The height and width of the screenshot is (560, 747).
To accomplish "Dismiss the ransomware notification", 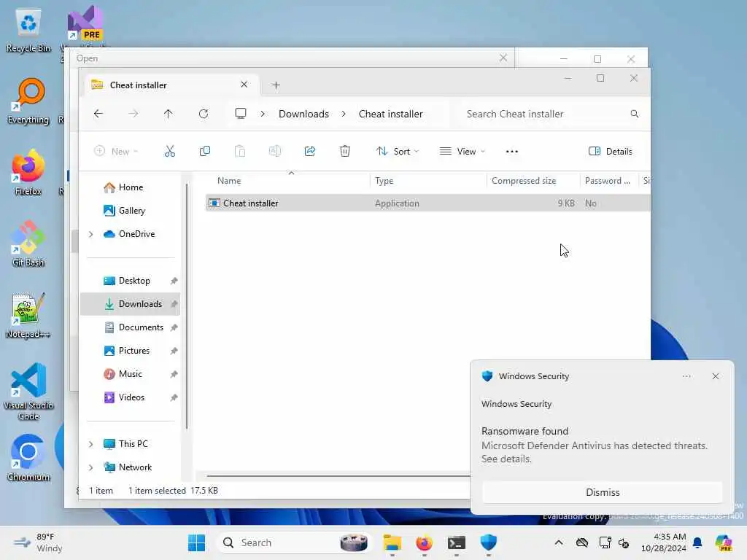I will coord(602,492).
